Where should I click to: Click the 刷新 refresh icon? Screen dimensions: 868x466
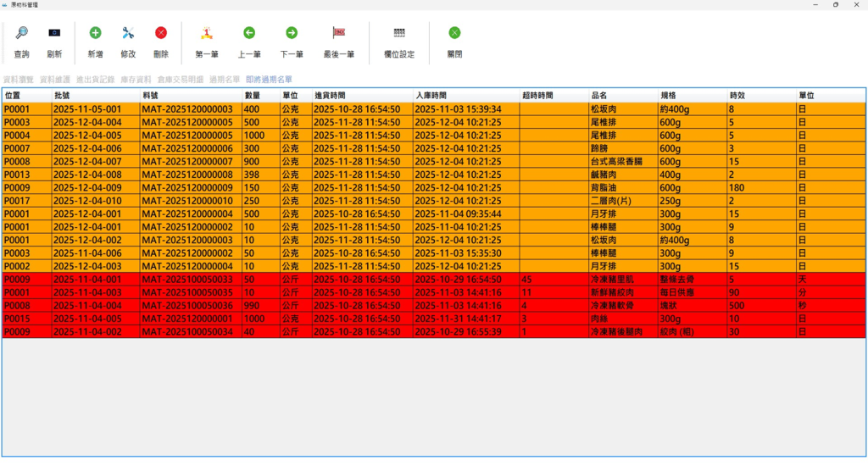54,34
